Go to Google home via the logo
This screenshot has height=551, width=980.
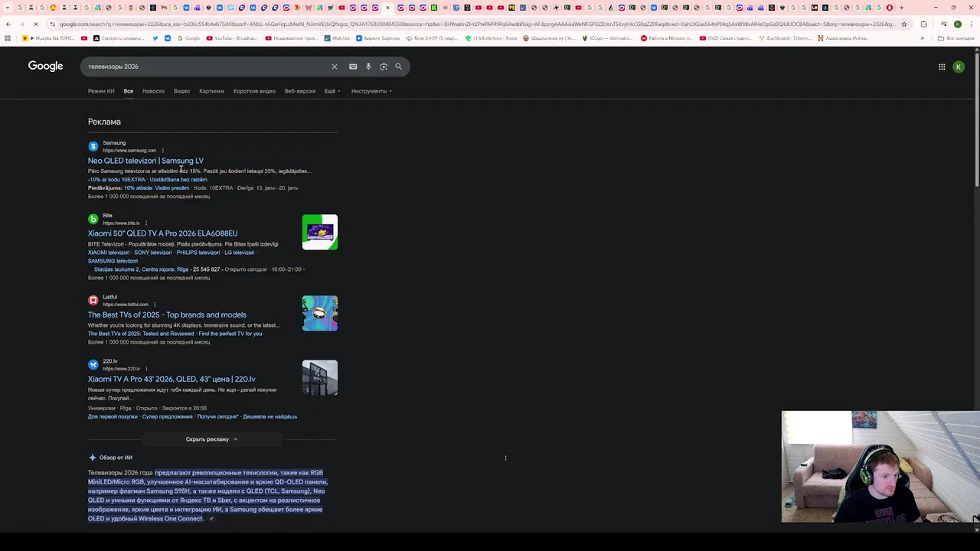pyautogui.click(x=45, y=66)
